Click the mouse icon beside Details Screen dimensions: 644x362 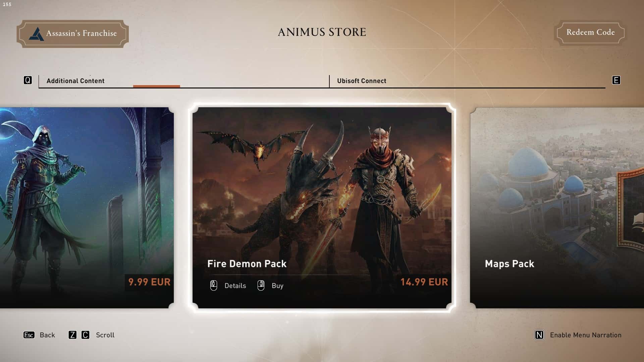[x=214, y=285]
